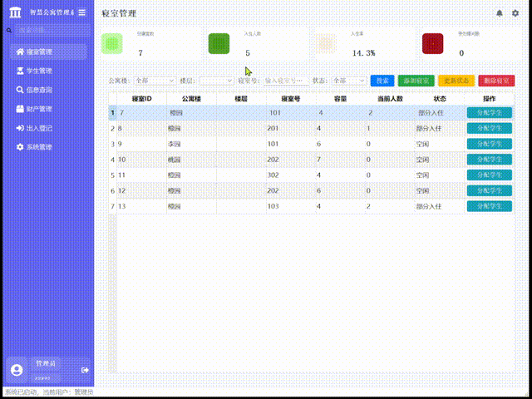Click the sidebar search magnifier icon
532x399 pixels.
(9, 30)
